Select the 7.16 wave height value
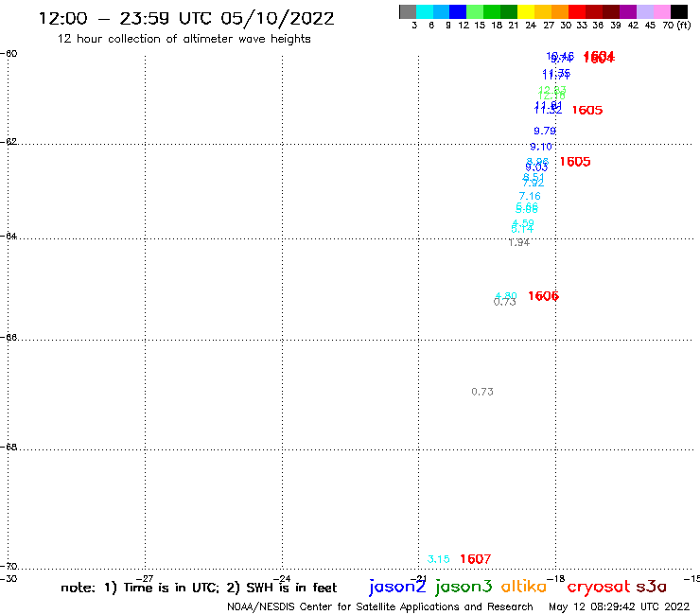 [530, 196]
